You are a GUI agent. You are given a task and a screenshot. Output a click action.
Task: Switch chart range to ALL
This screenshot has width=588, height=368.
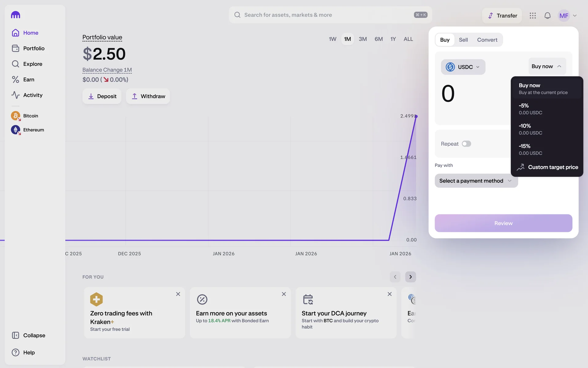408,39
